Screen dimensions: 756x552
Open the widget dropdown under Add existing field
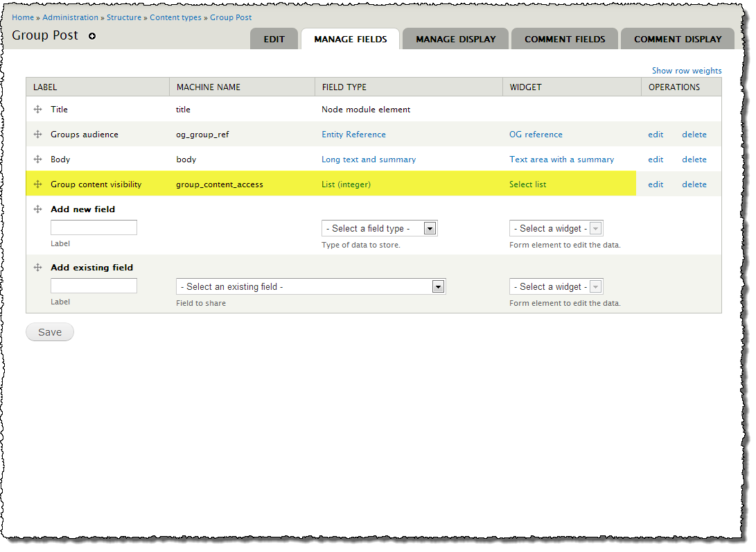[556, 286]
